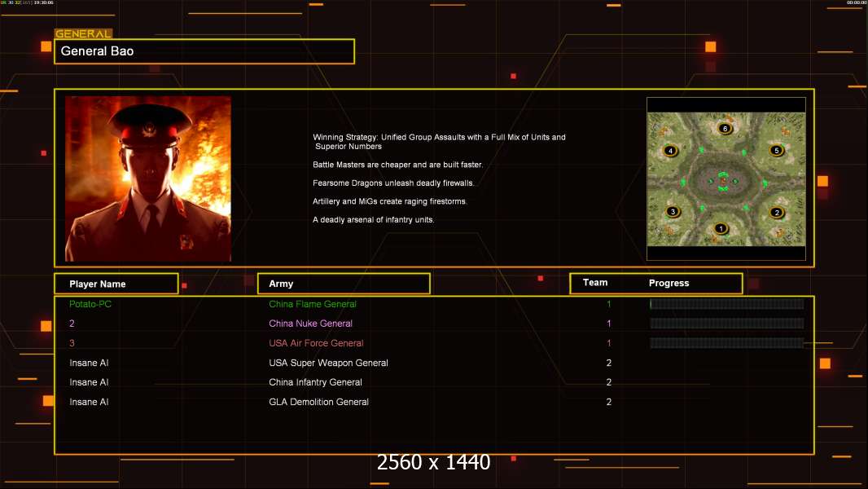
Task: Click the Army column header
Action: pyautogui.click(x=344, y=283)
